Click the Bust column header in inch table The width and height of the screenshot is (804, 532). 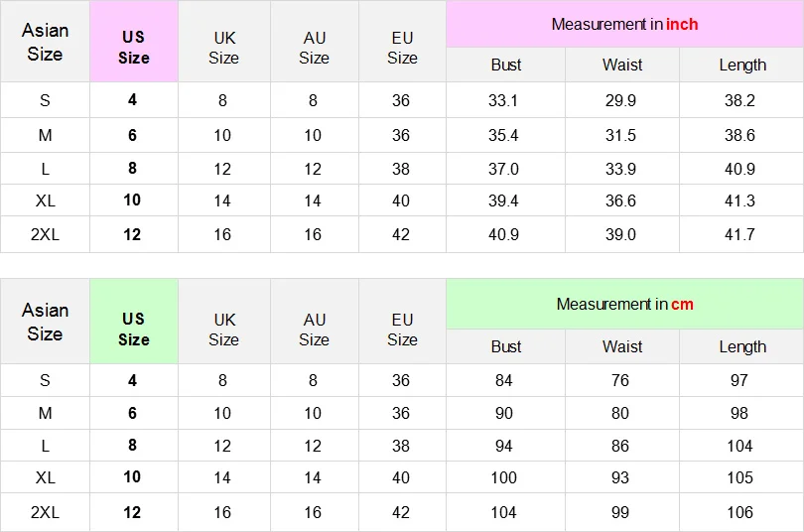(x=505, y=66)
